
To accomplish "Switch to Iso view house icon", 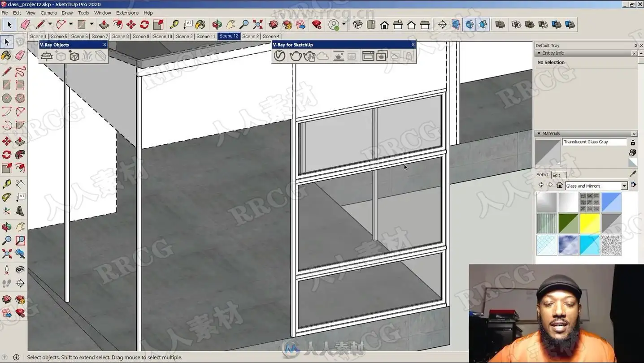I will click(357, 24).
